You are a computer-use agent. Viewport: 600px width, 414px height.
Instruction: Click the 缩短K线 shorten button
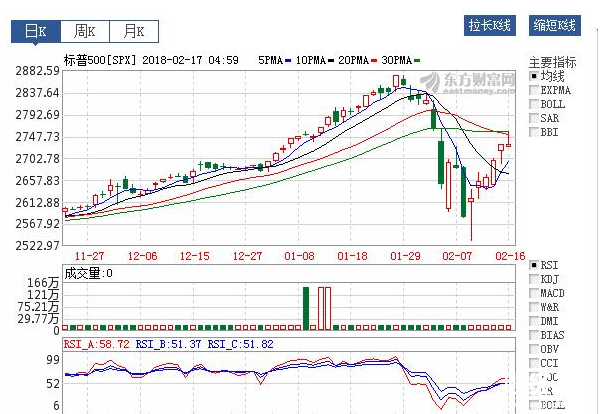(555, 26)
